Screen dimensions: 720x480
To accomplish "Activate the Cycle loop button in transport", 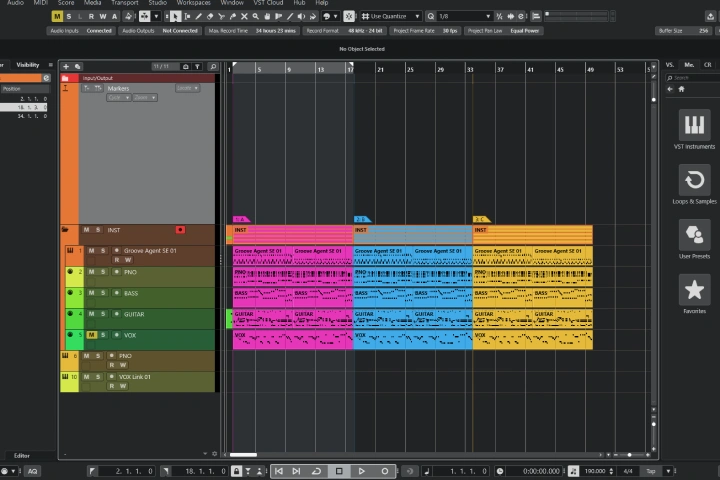I will [x=316, y=471].
